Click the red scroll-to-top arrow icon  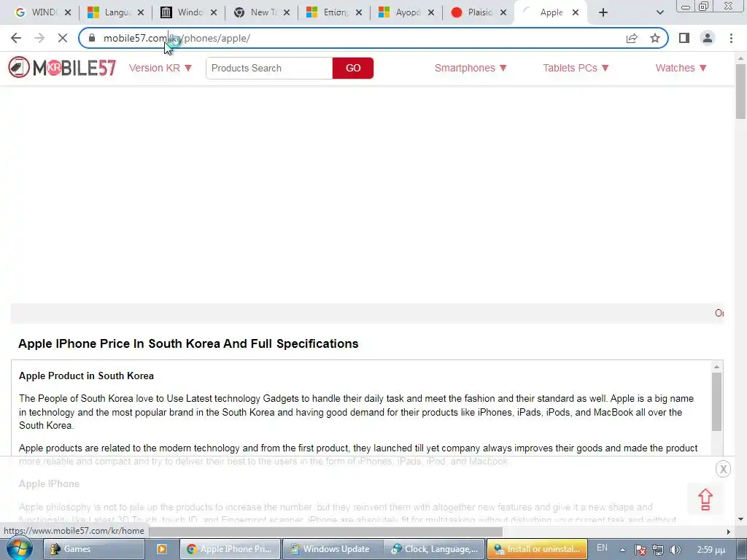[x=705, y=500]
